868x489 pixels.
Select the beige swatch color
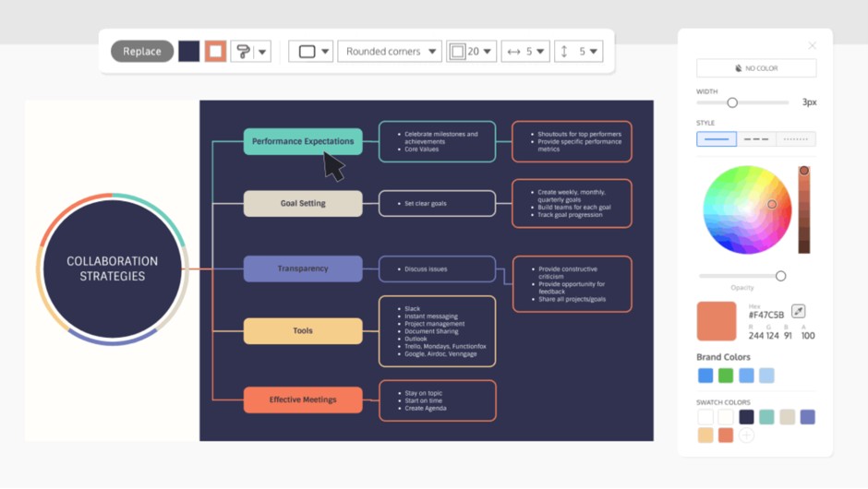tap(787, 416)
